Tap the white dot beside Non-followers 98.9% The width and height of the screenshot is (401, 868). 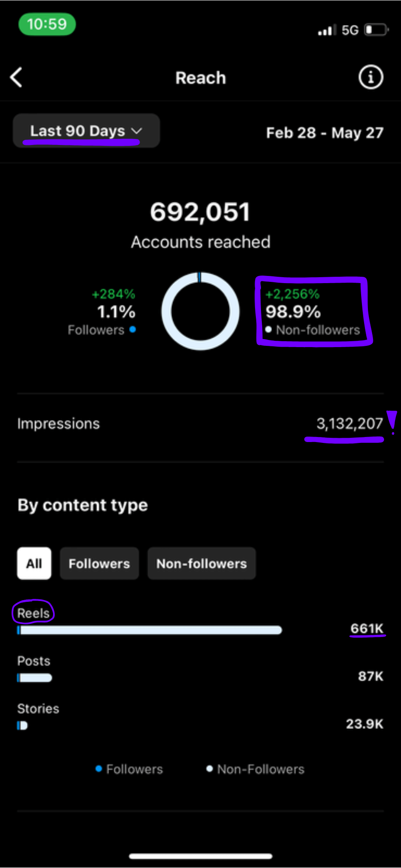point(268,329)
